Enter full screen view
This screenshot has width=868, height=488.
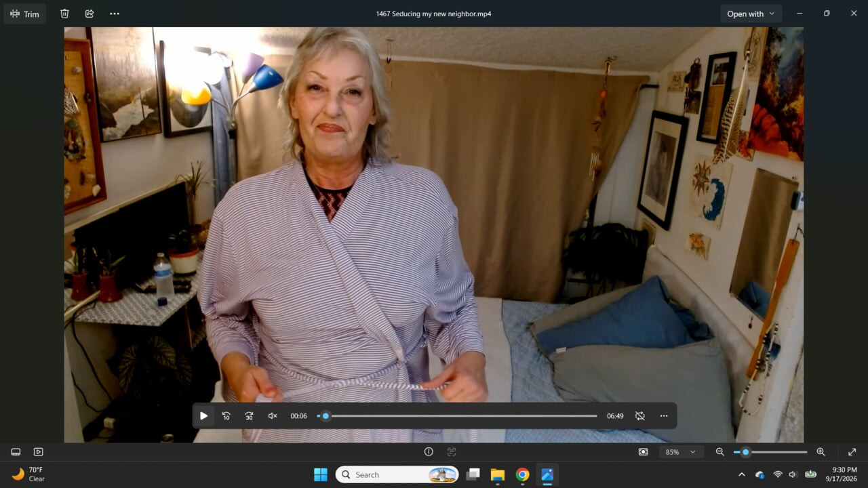[852, 452]
